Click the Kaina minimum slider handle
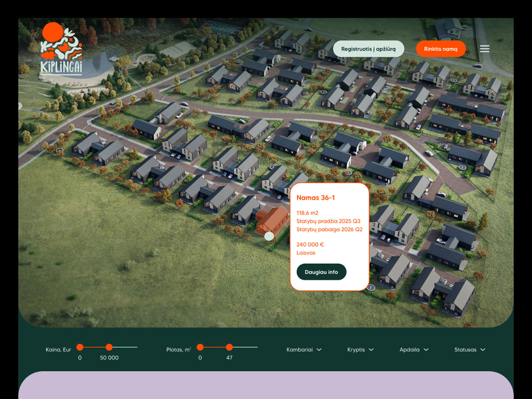Viewport: 532px width, 399px height. [x=80, y=347]
